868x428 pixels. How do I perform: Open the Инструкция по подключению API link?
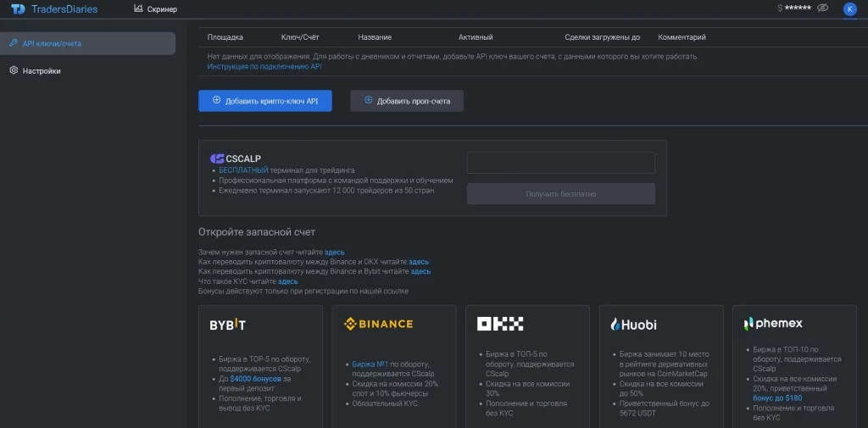264,66
